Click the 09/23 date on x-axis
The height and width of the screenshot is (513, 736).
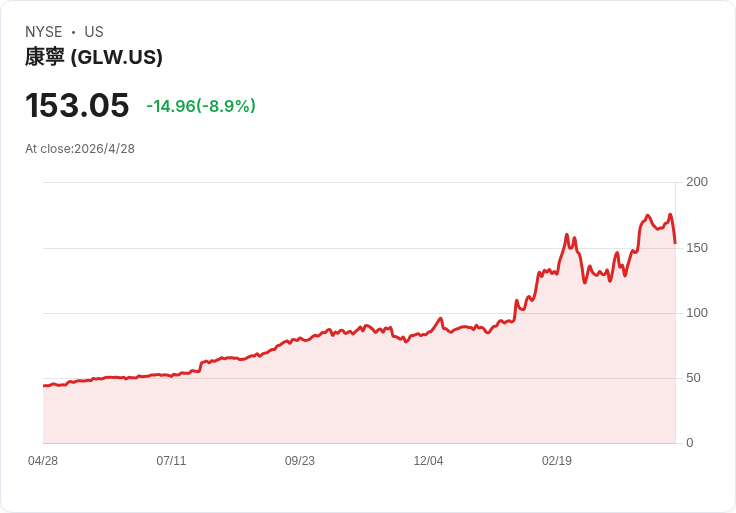[x=299, y=461]
